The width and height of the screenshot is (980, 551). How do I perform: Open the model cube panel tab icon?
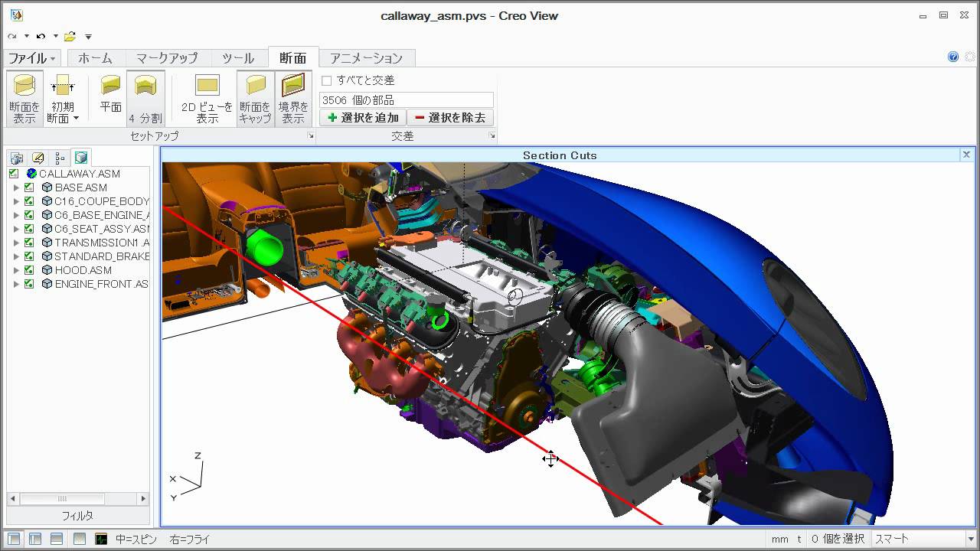coord(81,158)
